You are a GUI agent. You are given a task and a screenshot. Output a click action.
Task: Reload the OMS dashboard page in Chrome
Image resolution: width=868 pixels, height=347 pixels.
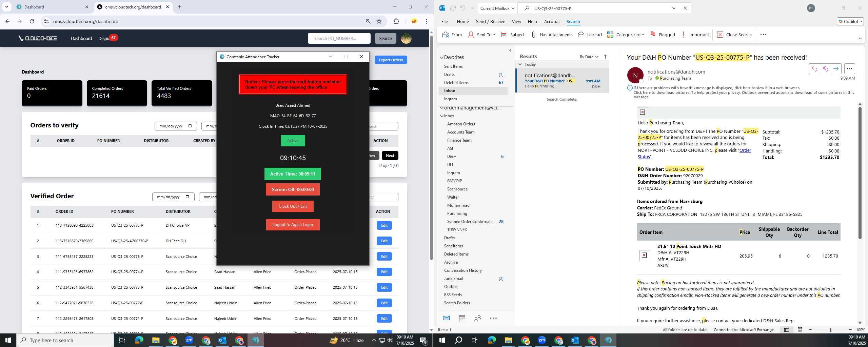click(32, 21)
